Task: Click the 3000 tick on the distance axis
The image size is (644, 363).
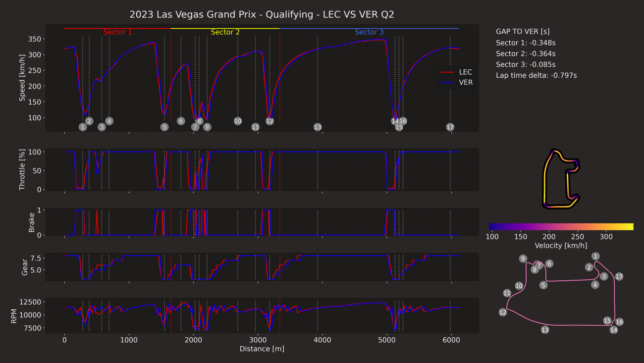Action: [258, 340]
